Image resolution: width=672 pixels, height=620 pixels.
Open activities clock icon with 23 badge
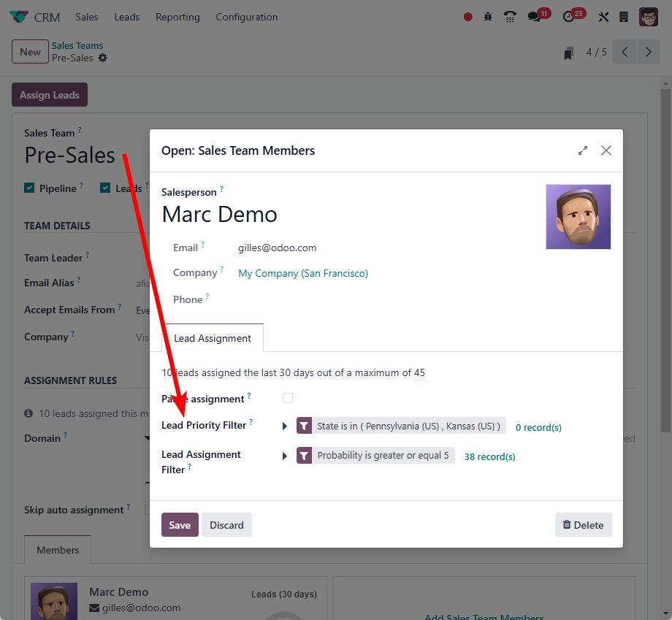pyautogui.click(x=573, y=16)
